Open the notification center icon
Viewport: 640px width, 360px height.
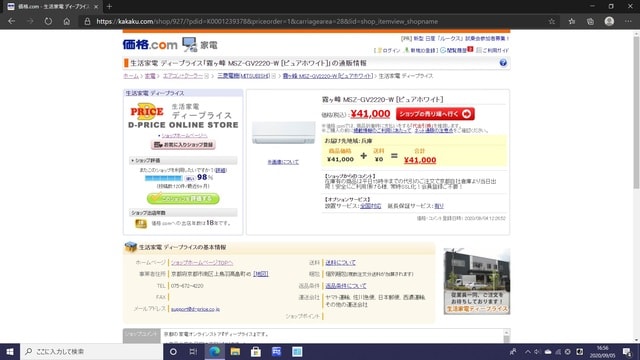pos(627,351)
